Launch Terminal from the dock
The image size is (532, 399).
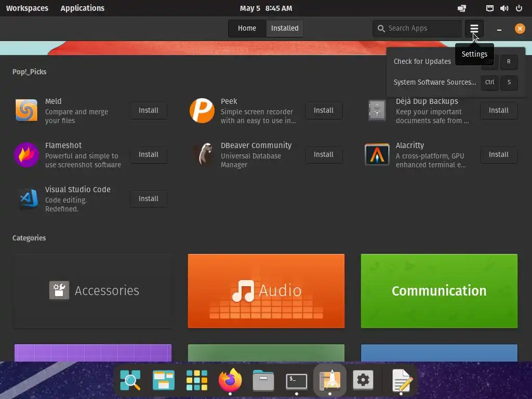click(x=297, y=381)
